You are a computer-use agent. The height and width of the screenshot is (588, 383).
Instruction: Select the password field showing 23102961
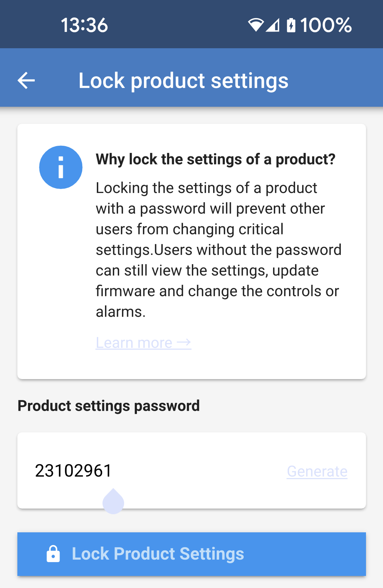(x=191, y=470)
